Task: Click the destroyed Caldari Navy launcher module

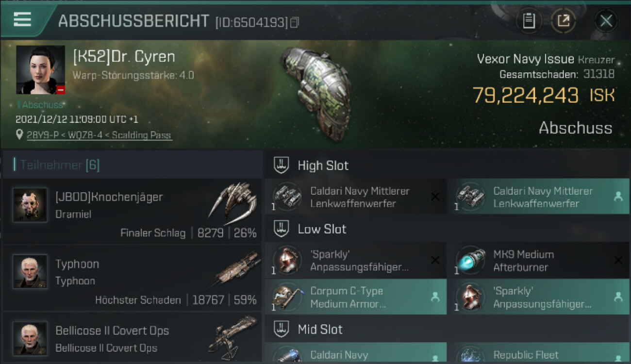Action: point(355,197)
